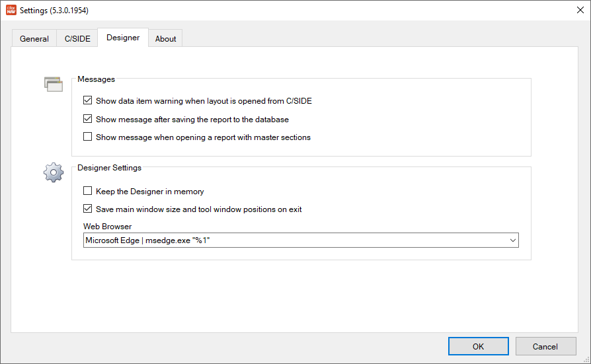Click the ForNAV app icon in title bar

tap(11, 10)
